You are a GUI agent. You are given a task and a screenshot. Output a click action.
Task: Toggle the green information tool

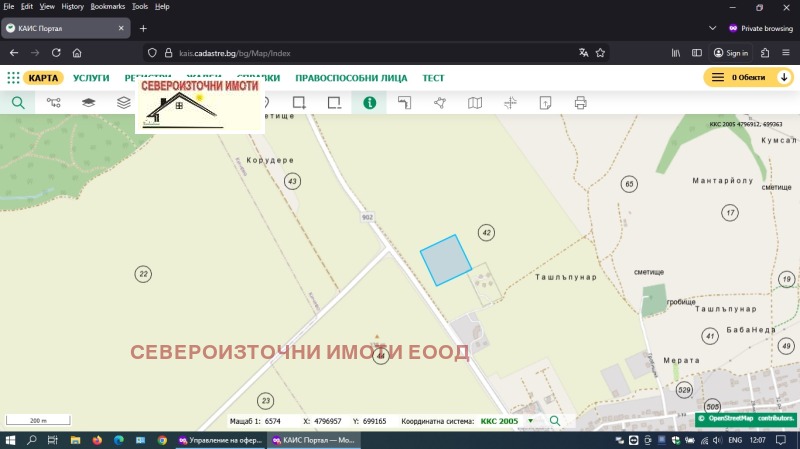pyautogui.click(x=369, y=103)
